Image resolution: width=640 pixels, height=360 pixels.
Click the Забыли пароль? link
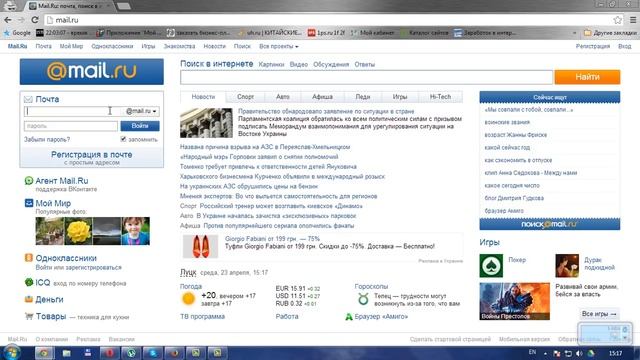(x=47, y=140)
